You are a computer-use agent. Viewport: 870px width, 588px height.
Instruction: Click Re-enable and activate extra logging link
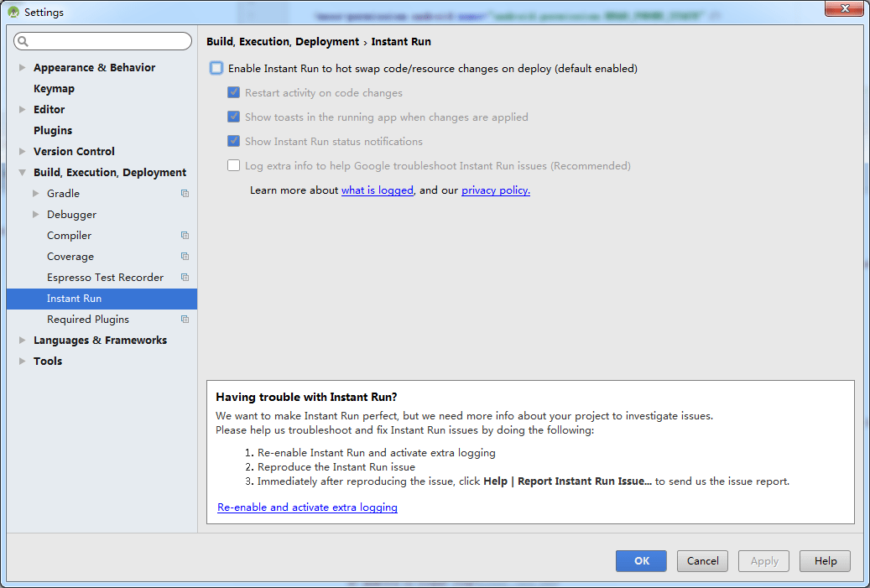[x=307, y=507]
